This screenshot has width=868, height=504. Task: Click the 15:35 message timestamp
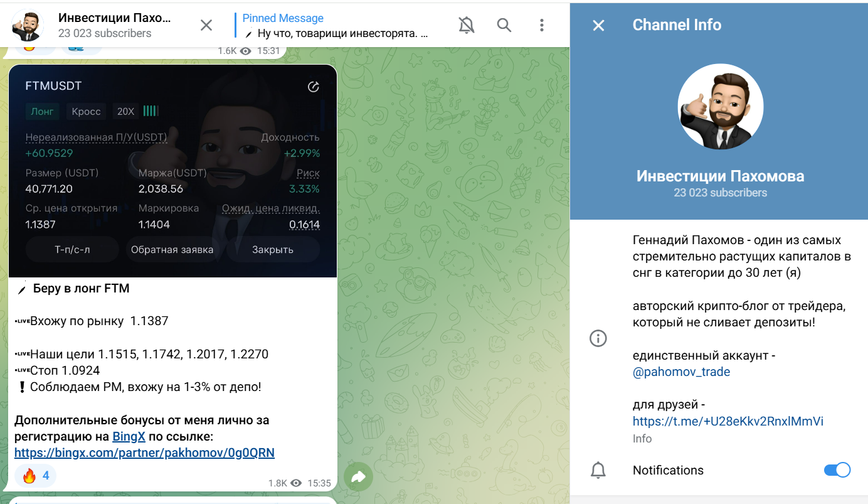tap(319, 483)
